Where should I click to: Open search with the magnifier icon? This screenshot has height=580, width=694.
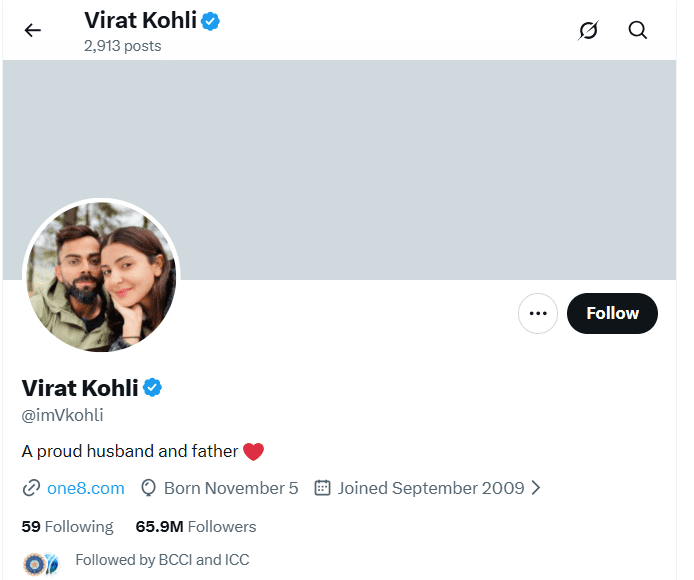tap(638, 30)
